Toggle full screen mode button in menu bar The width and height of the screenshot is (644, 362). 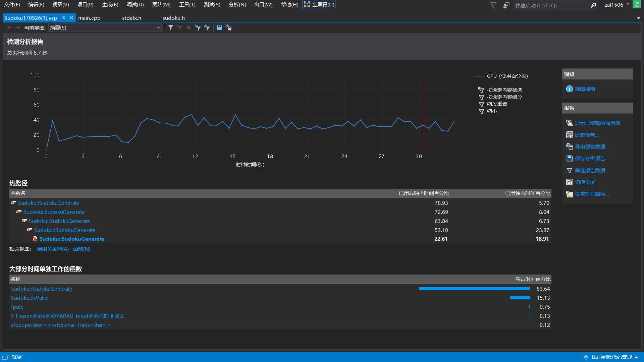click(x=319, y=5)
